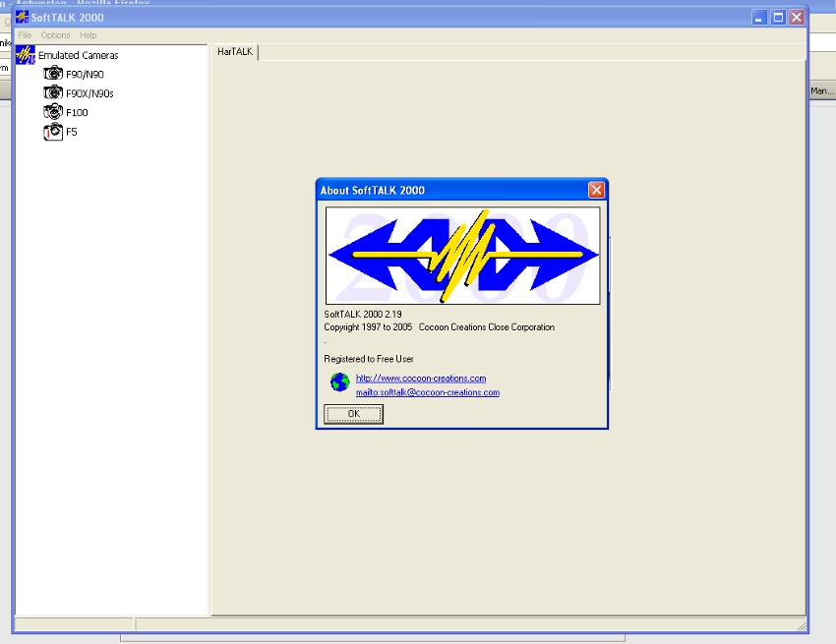This screenshot has height=644, width=836.
Task: Select the F100 tree entry text
Action: (x=77, y=112)
